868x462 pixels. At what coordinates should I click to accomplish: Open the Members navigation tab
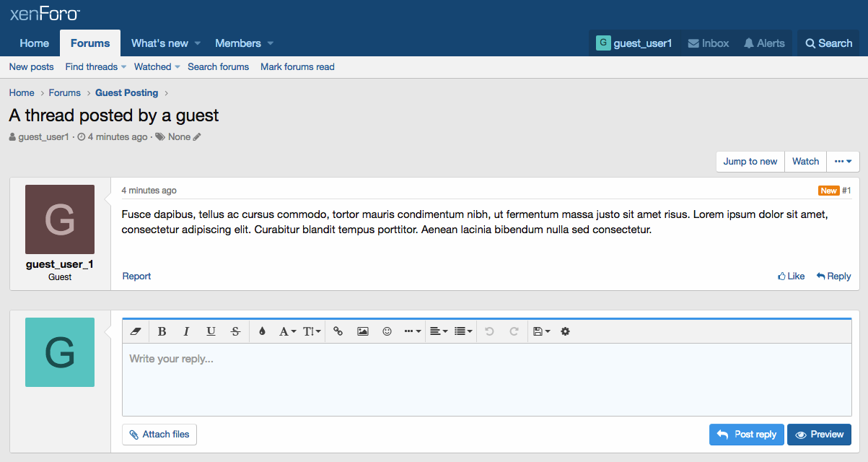(237, 43)
